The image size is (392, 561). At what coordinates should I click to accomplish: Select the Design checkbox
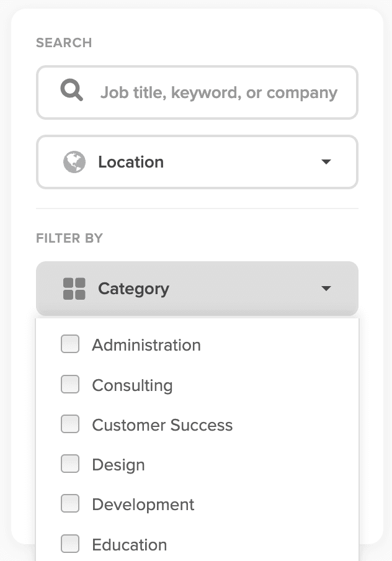pyautogui.click(x=70, y=464)
